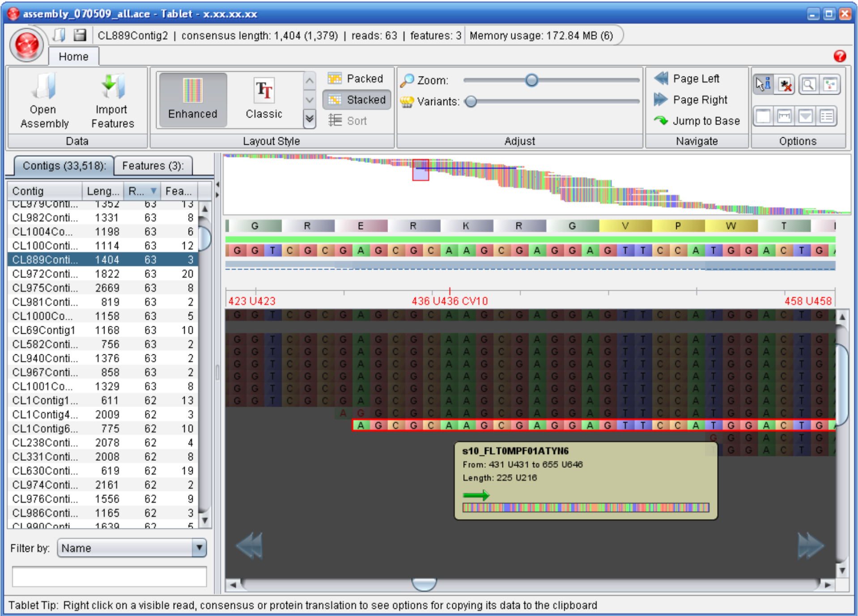Expand the layout style gallery more arrow
The width and height of the screenshot is (858, 616).
(x=309, y=119)
